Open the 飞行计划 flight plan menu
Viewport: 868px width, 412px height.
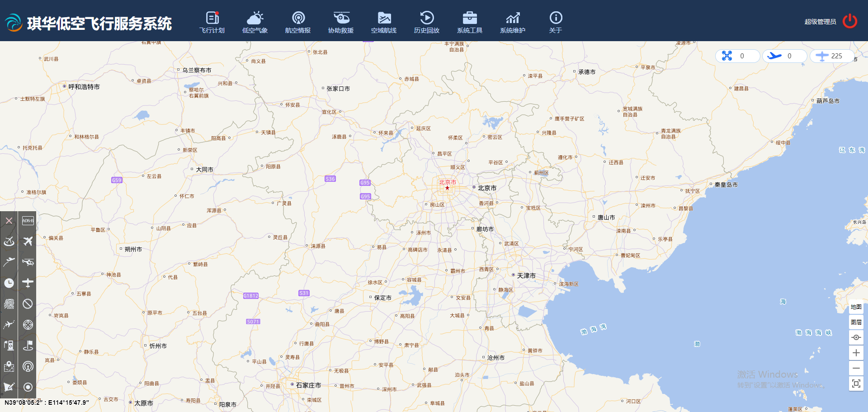coord(212,22)
